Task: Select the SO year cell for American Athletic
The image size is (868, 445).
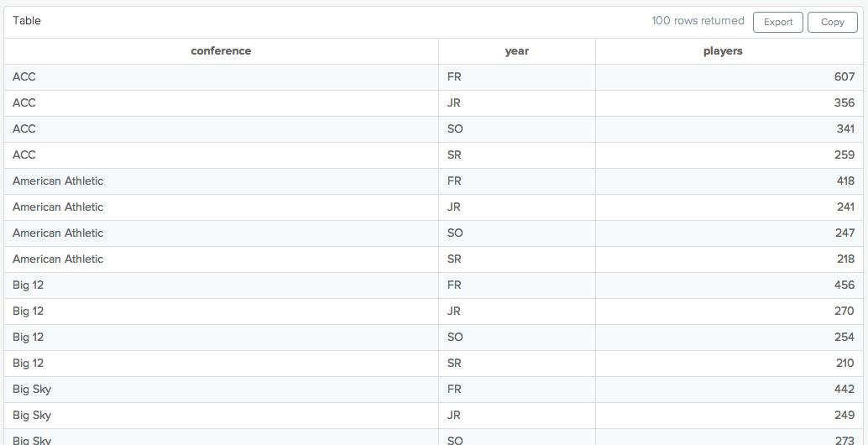Action: pos(455,233)
